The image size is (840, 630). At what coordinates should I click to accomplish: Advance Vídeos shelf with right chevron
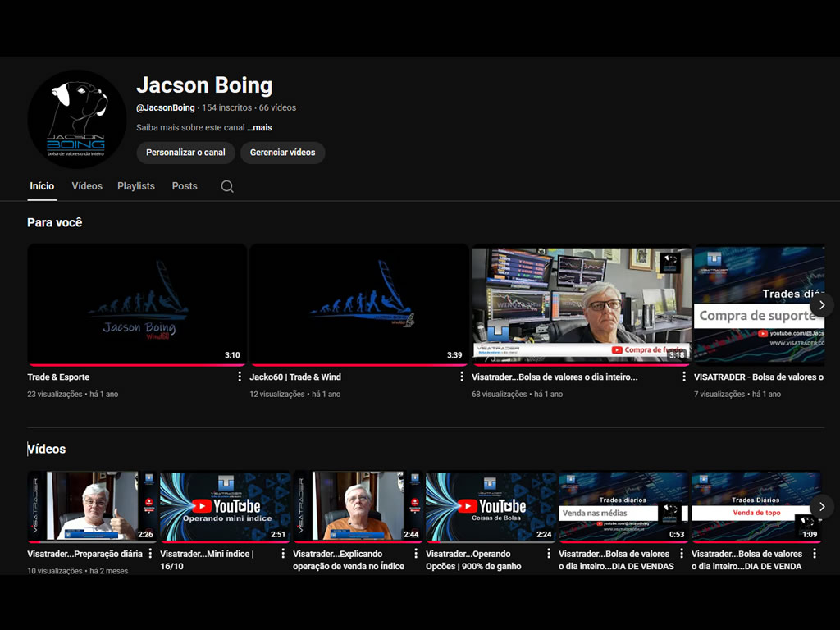(x=821, y=506)
